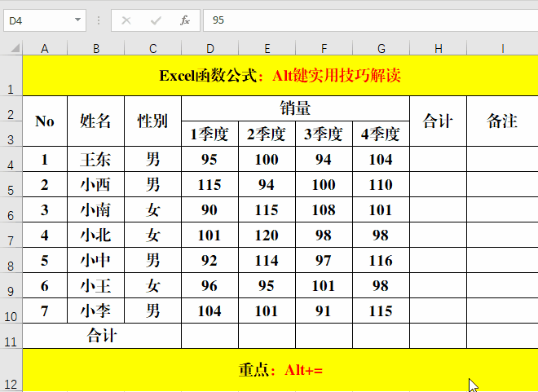Screen dimensions: 538x392
Task: Select column D header
Action: (209, 48)
